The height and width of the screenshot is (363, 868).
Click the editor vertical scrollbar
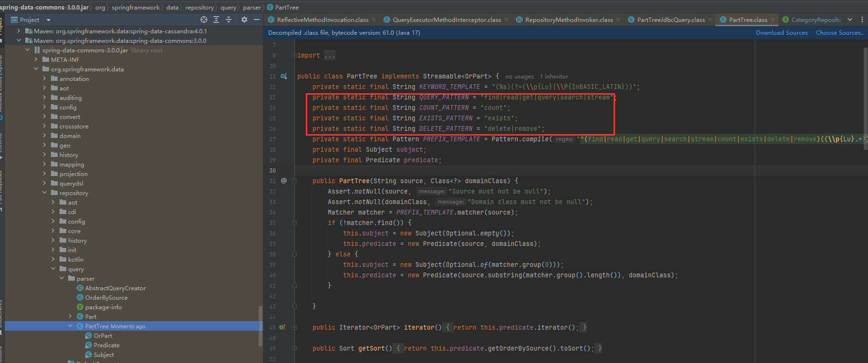pos(866,100)
